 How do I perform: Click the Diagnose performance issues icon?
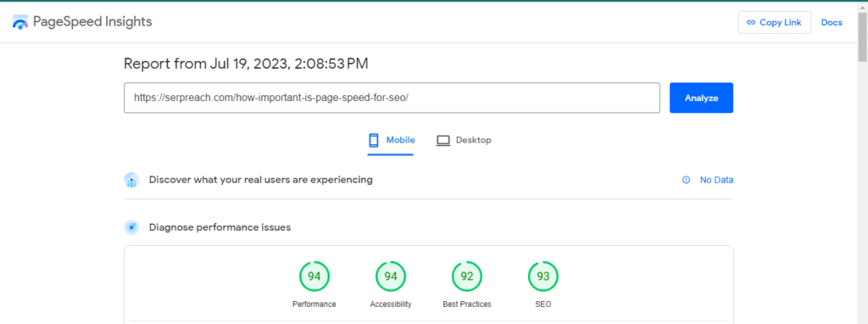click(131, 227)
